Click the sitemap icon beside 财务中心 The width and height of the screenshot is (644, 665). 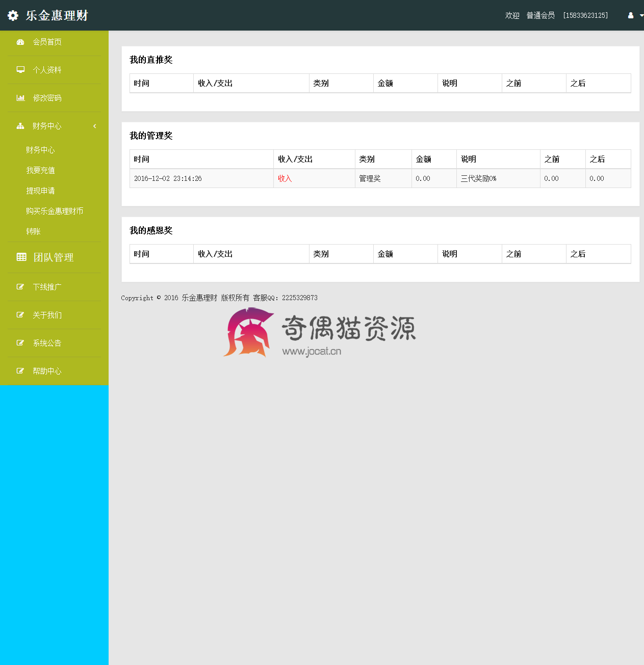20,126
